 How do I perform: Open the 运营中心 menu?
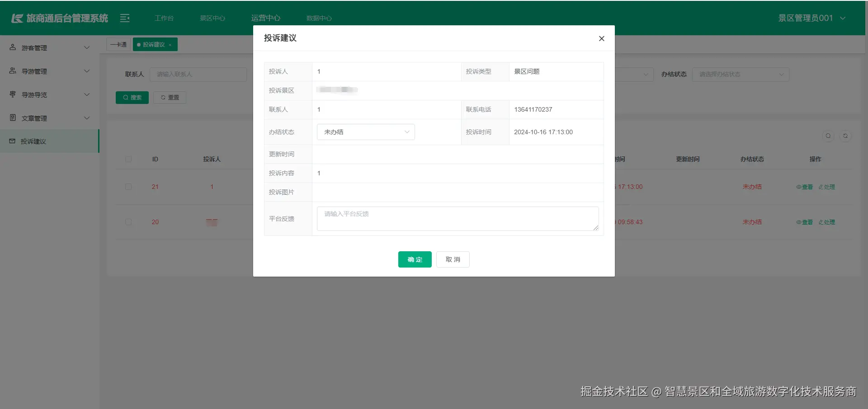(266, 18)
